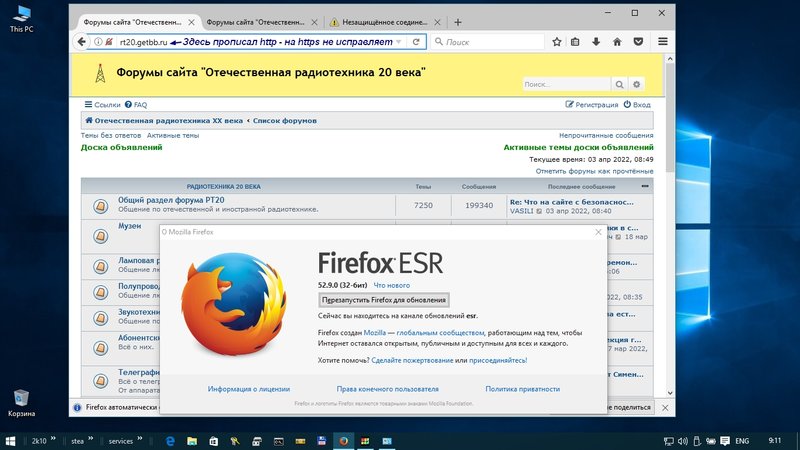Go back with the browser back arrow
This screenshot has height=450, width=800.
[81, 42]
